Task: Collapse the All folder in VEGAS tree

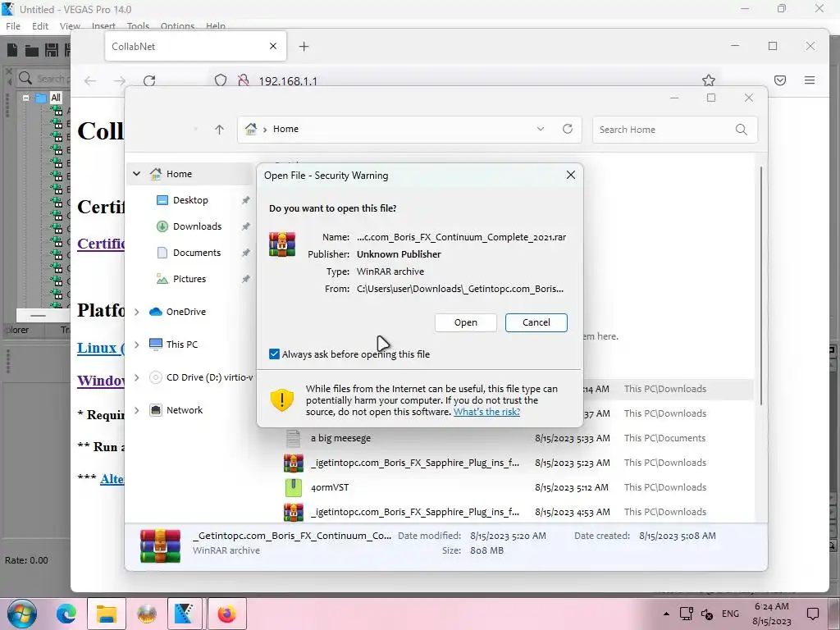Action: click(x=25, y=98)
